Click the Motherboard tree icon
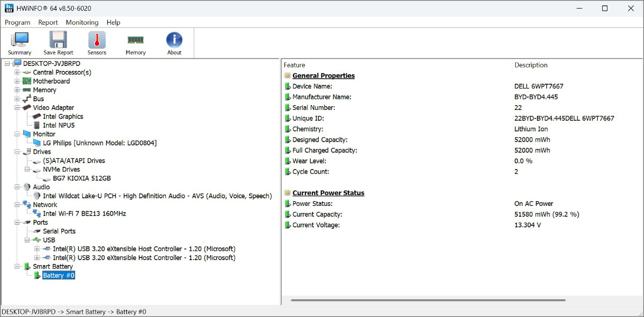The image size is (644, 317). tap(27, 81)
